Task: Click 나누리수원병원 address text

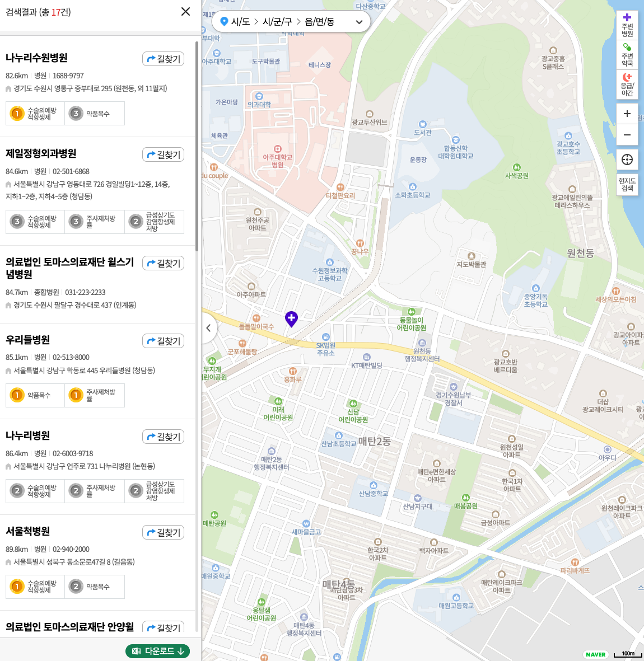Action: click(x=90, y=88)
